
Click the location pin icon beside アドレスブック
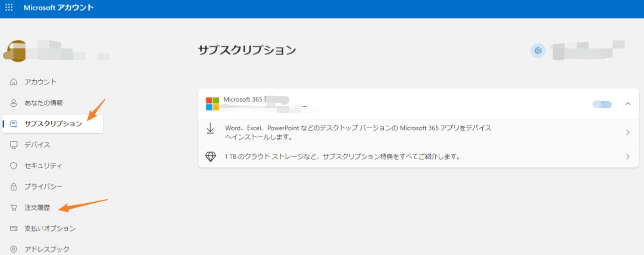pos(14,249)
